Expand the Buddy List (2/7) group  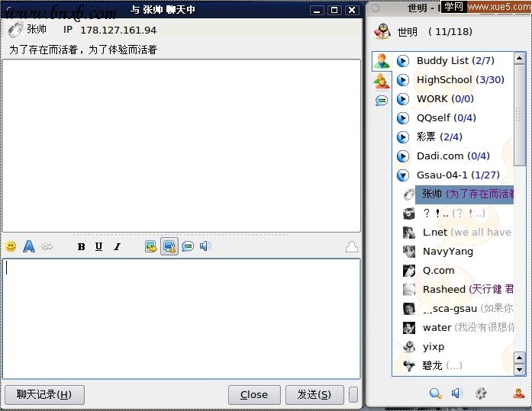[x=403, y=61]
